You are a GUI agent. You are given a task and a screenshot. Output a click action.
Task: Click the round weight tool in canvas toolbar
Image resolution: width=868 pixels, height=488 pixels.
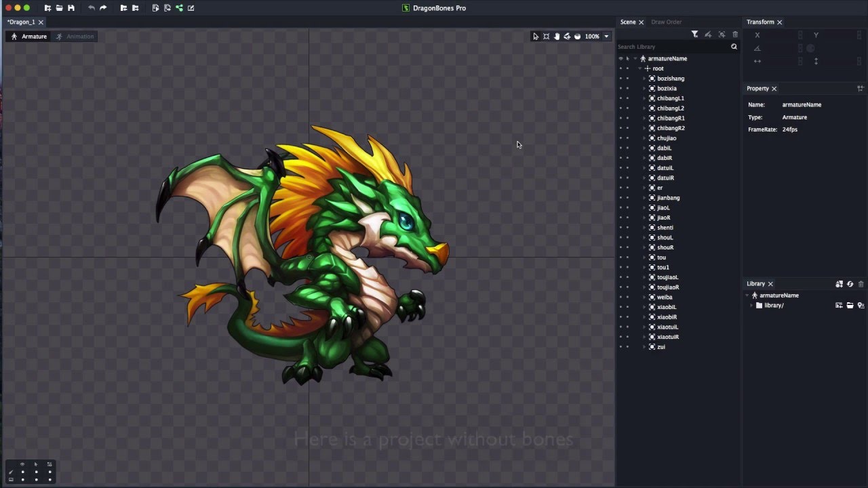(x=578, y=37)
